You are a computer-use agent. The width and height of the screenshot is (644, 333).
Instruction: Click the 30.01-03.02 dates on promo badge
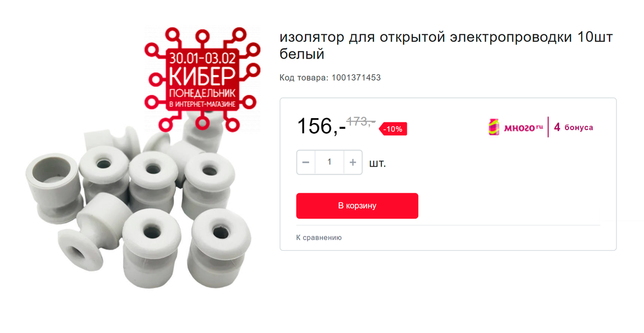[202, 56]
